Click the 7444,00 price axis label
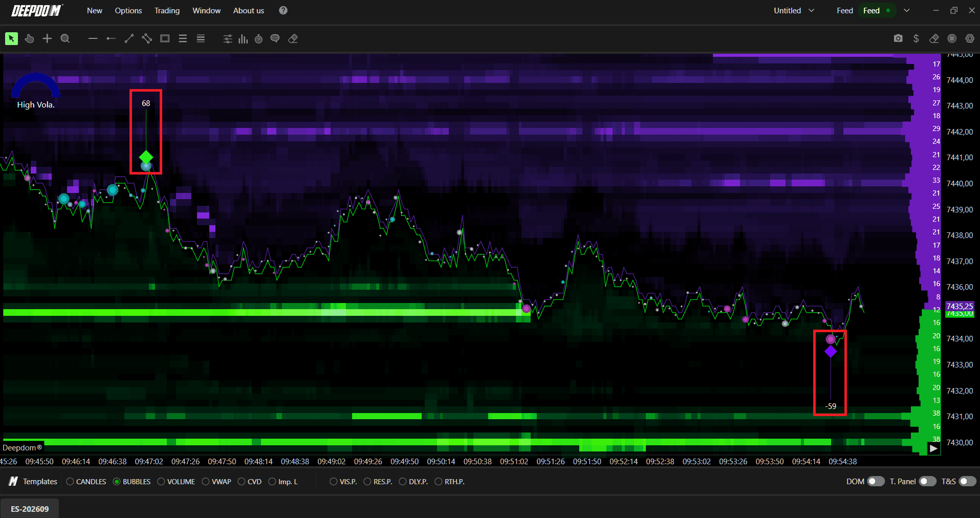 click(x=960, y=80)
